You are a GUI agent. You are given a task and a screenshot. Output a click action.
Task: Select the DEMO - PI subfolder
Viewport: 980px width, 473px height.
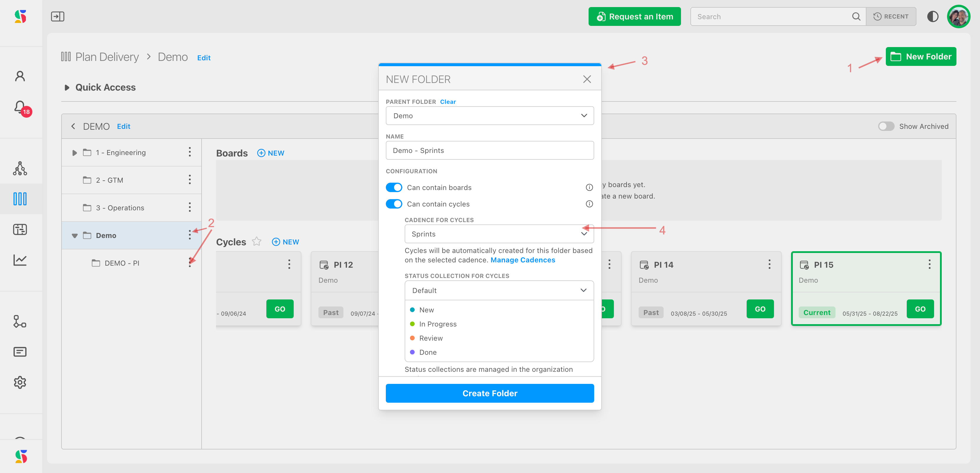[122, 263]
